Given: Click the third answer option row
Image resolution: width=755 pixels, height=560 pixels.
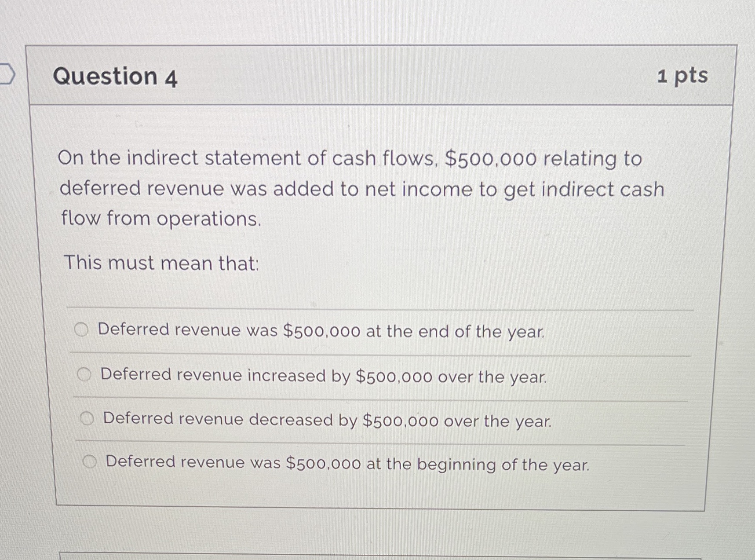Looking at the screenshot, I should pyautogui.click(x=326, y=420).
